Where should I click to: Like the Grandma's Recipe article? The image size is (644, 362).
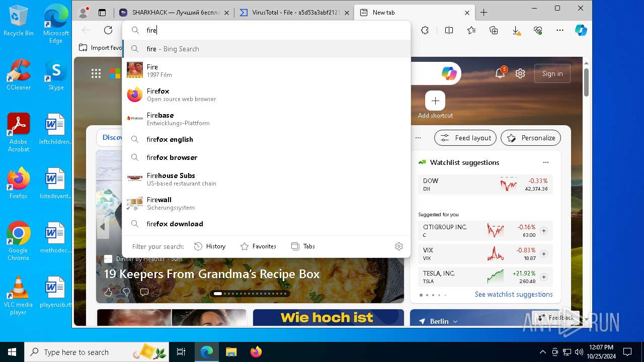(108, 292)
